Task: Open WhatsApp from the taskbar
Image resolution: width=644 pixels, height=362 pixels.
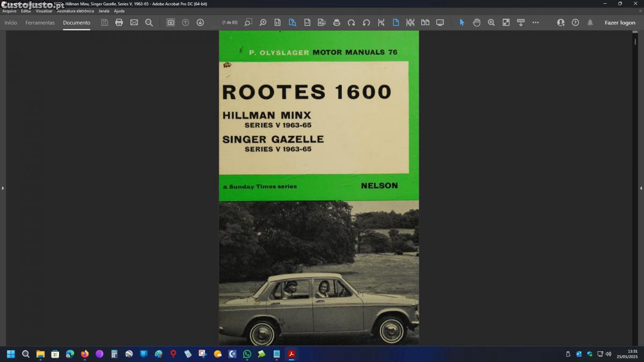Action: pos(247,354)
